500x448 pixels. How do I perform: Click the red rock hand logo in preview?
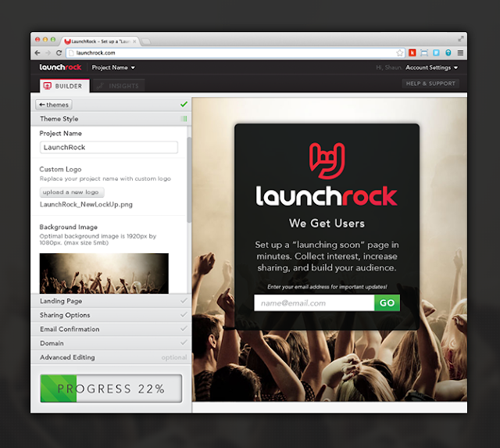tap(327, 160)
